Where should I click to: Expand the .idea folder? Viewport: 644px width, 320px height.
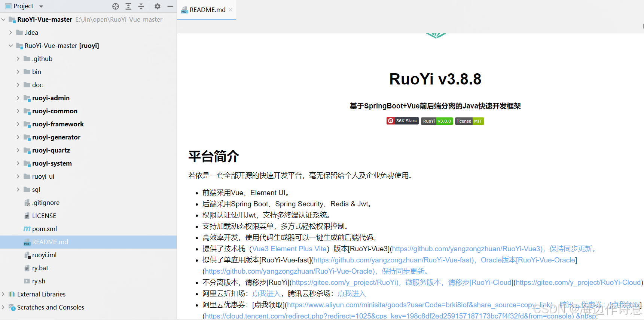tap(10, 33)
